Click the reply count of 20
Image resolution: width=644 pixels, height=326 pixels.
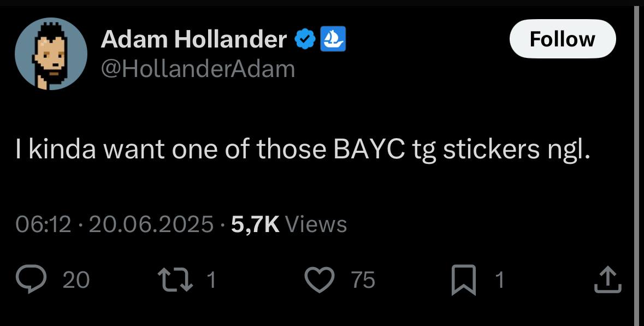point(76,280)
